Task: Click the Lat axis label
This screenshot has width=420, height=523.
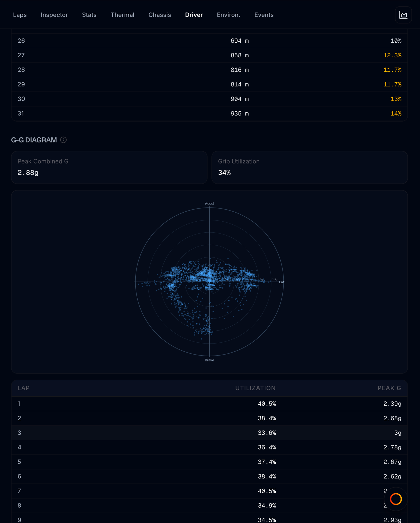Action: (x=281, y=282)
